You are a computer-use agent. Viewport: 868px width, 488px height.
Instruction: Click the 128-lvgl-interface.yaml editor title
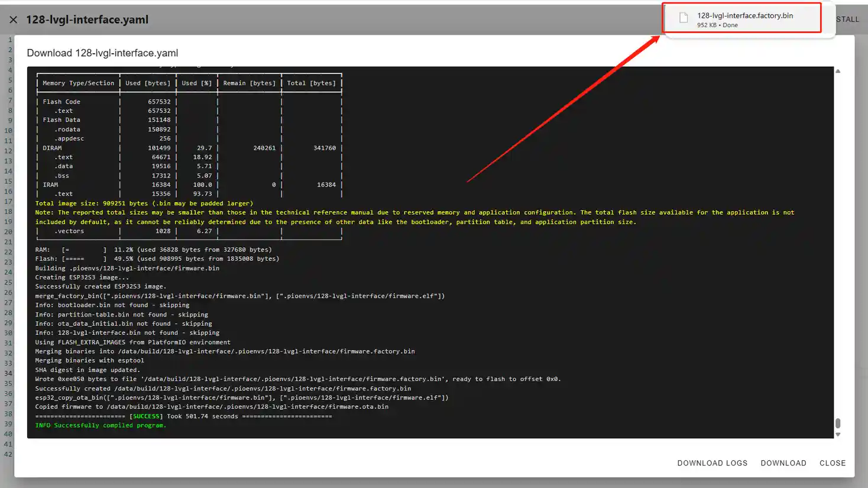87,20
